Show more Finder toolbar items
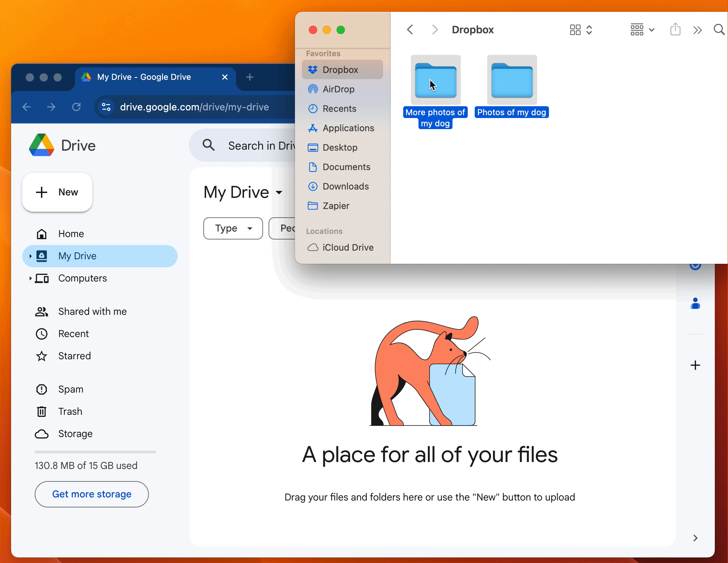This screenshot has width=728, height=563. [697, 30]
